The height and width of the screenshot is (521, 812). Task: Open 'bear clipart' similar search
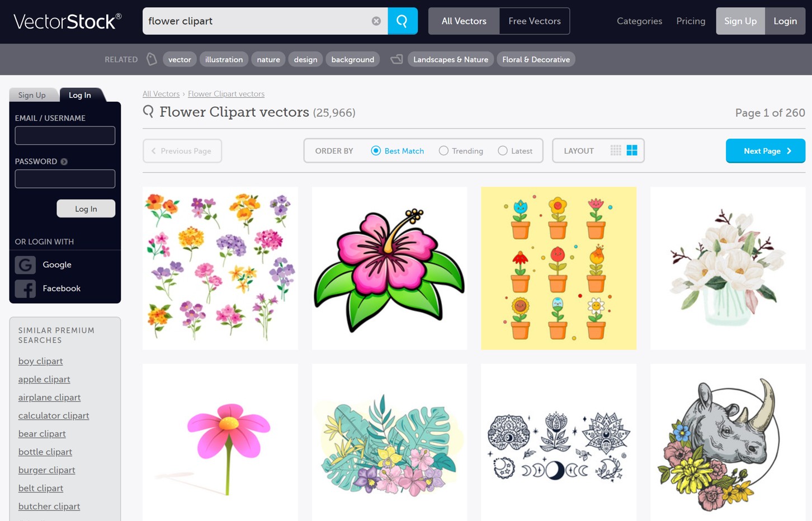[42, 434]
